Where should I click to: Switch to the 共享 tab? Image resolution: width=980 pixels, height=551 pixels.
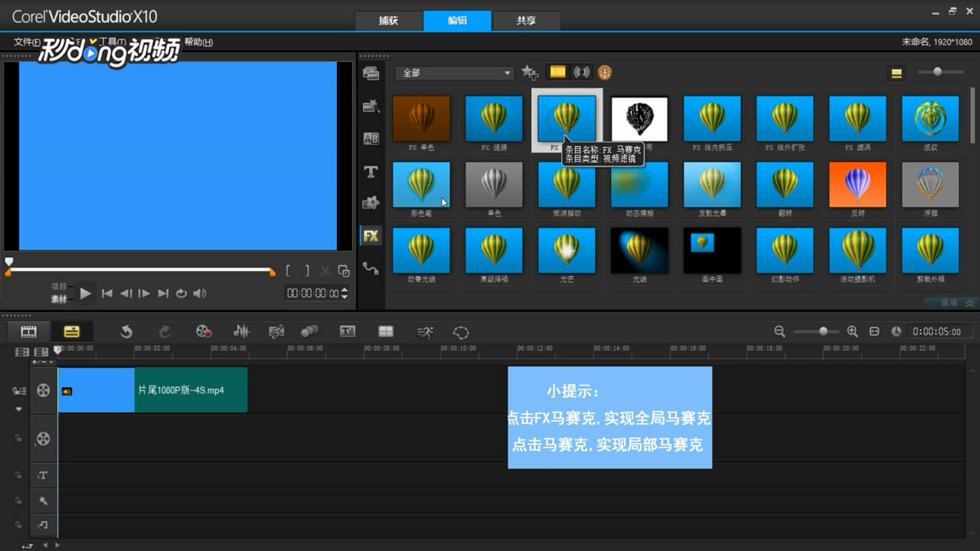pyautogui.click(x=526, y=21)
